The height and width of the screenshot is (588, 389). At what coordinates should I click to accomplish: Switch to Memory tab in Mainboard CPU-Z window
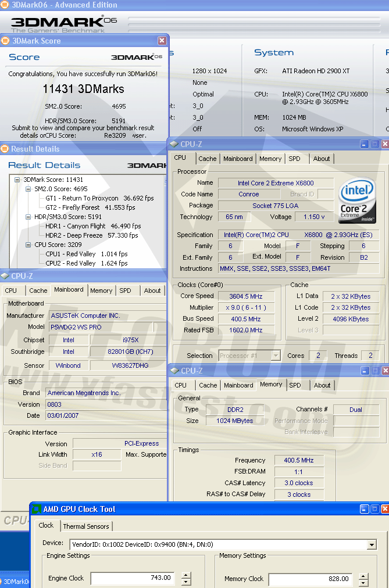(101, 291)
